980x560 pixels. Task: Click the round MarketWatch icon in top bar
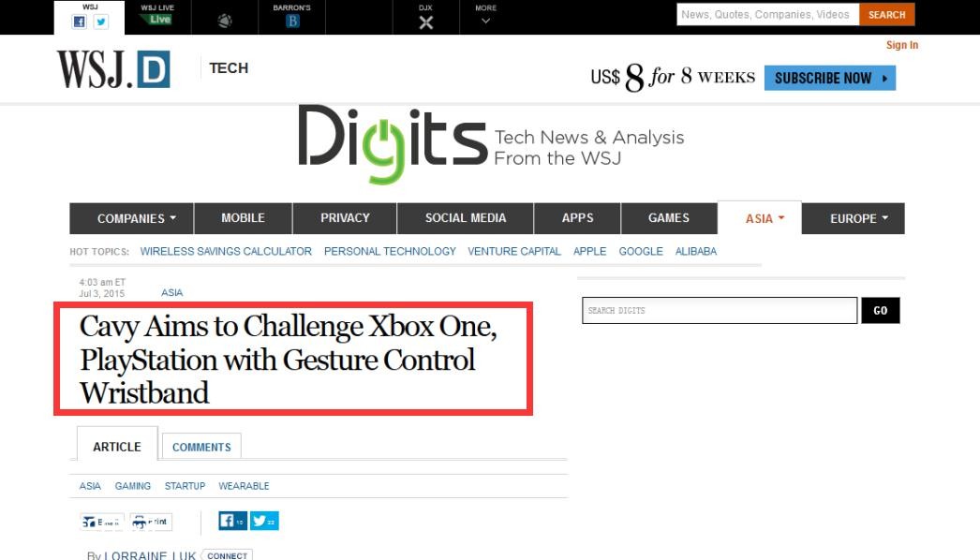click(225, 21)
